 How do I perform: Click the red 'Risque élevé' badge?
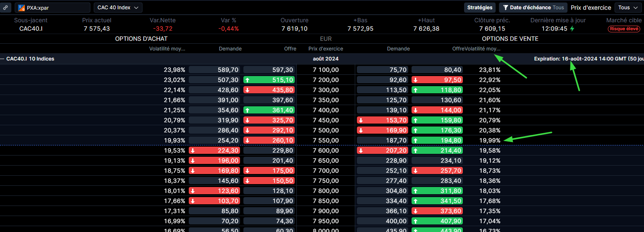coord(624,29)
